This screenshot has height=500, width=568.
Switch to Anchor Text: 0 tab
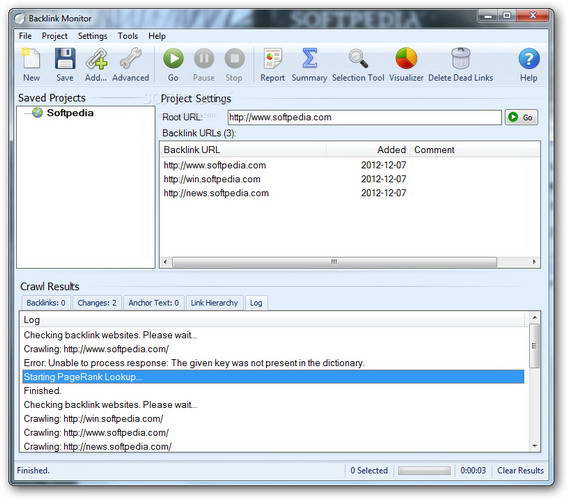[x=154, y=303]
